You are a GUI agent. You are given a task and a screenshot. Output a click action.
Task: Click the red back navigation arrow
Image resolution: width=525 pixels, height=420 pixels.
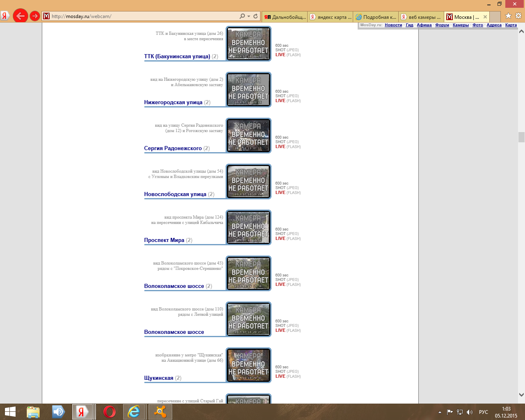pos(20,16)
